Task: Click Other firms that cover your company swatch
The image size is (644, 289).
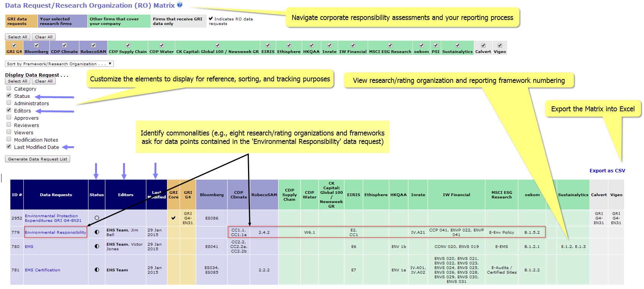Action: pos(119,21)
